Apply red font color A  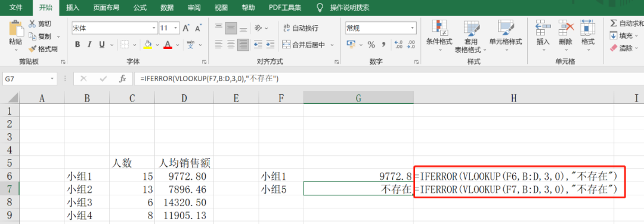tap(168, 44)
